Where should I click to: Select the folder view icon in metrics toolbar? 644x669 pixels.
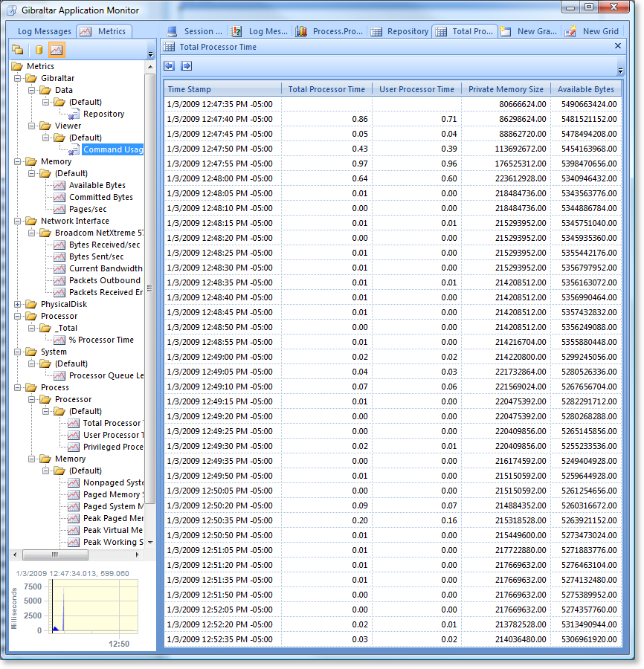coord(18,48)
